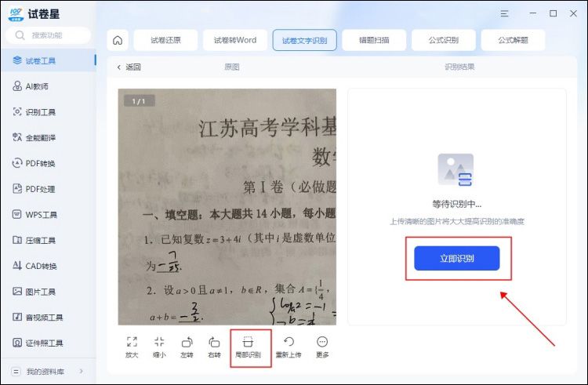Open AI教师 in the sidebar
The width and height of the screenshot is (588, 385).
tap(49, 86)
